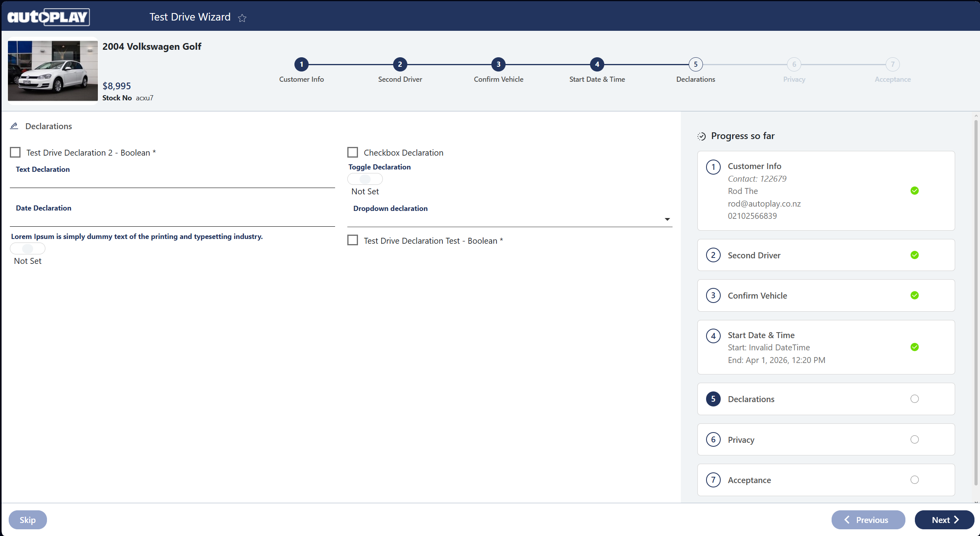
Task: Check Test Drive Declaration 2 - Boolean box
Action: 15,152
